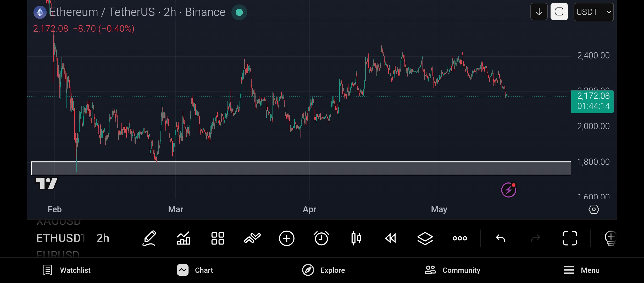Tap the white rounded-square button

559,12
